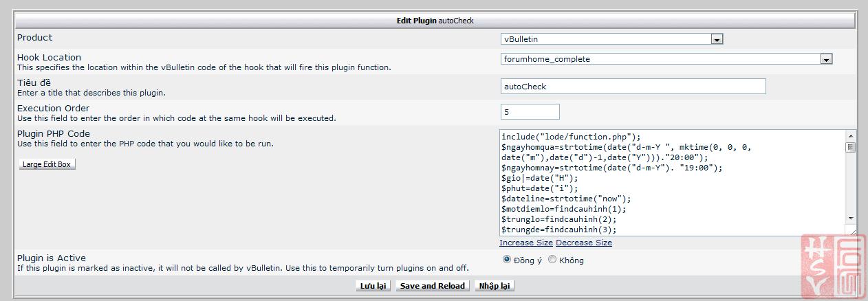Click Save and Reload

click(433, 286)
